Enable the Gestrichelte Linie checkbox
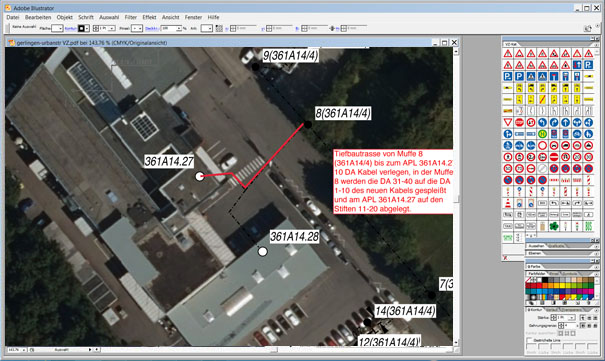The height and width of the screenshot is (361, 605). tap(529, 341)
